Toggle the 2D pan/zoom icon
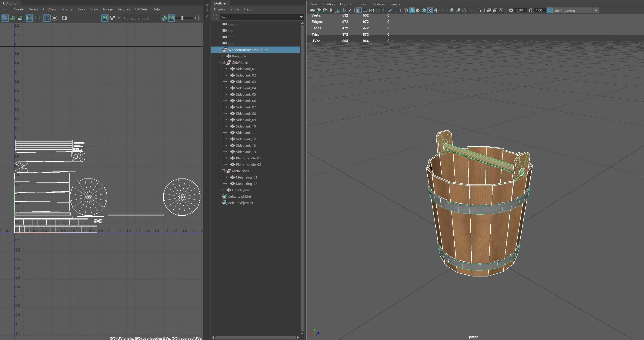This screenshot has height=340, width=644. click(344, 10)
